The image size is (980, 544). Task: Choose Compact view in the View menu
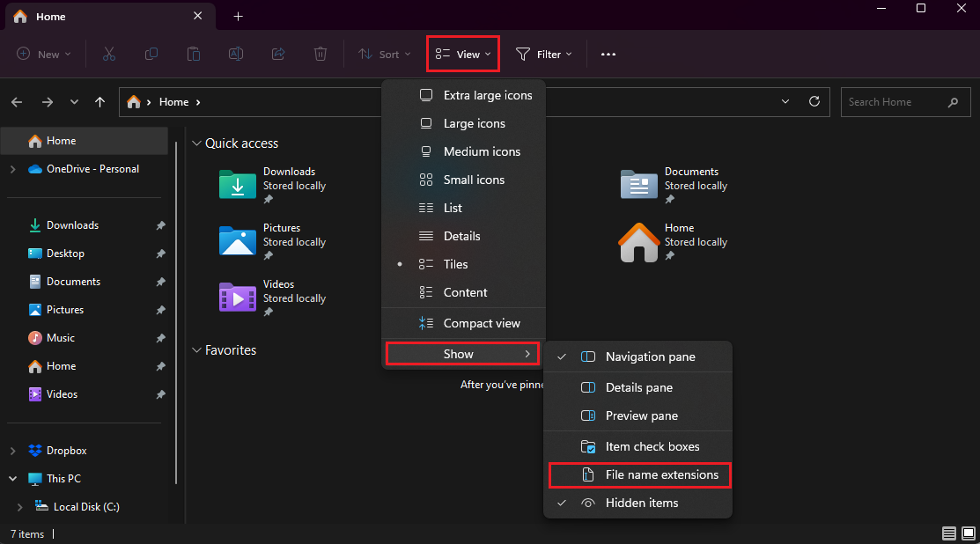pyautogui.click(x=481, y=323)
